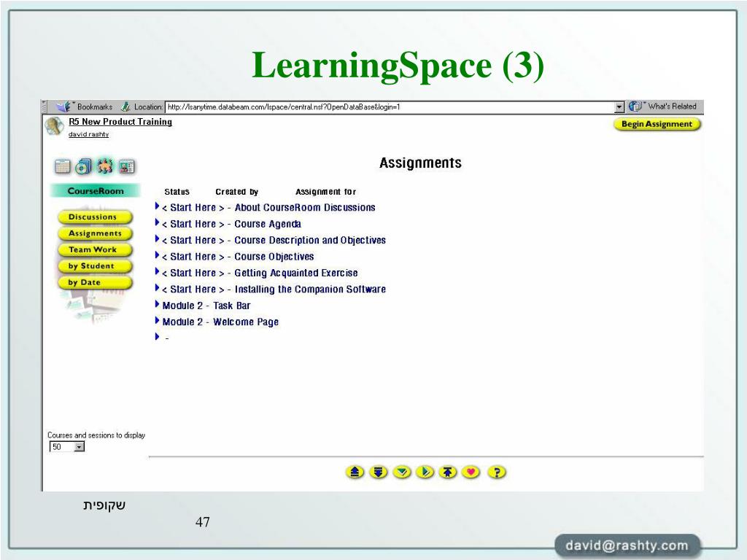Sort the view by Student
The image size is (747, 560).
(94, 265)
